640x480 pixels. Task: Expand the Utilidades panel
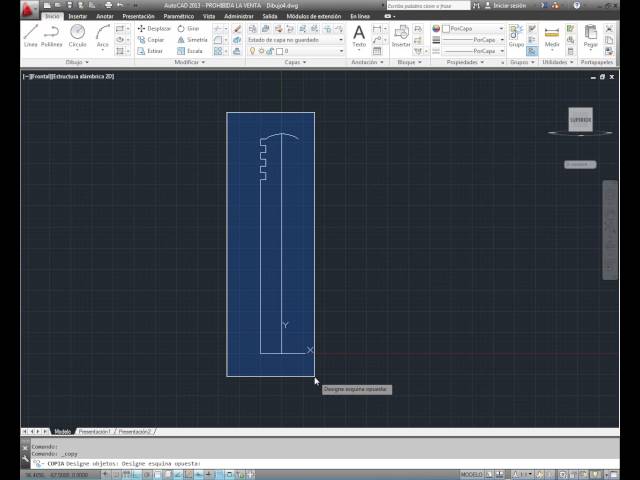coord(558,62)
